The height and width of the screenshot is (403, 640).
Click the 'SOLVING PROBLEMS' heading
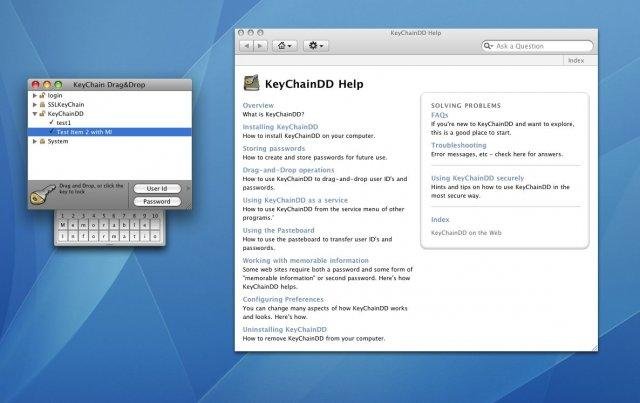tap(466, 105)
